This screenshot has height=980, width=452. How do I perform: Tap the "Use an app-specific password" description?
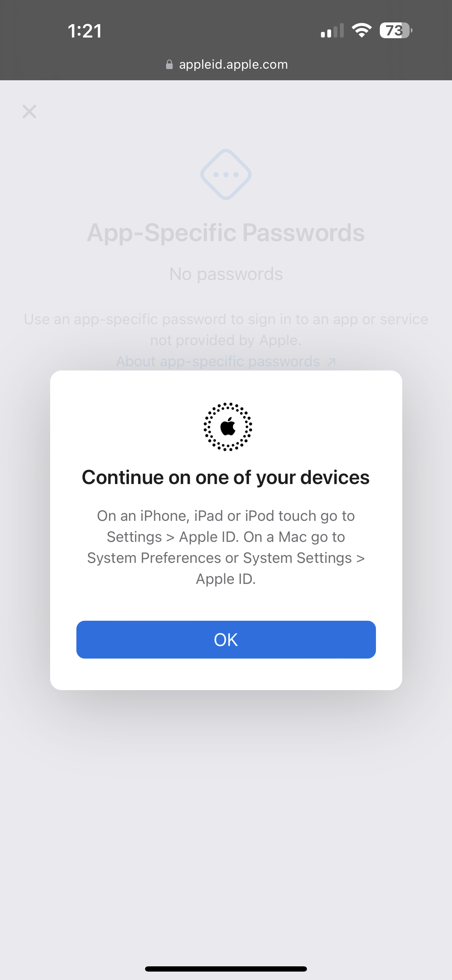(226, 329)
